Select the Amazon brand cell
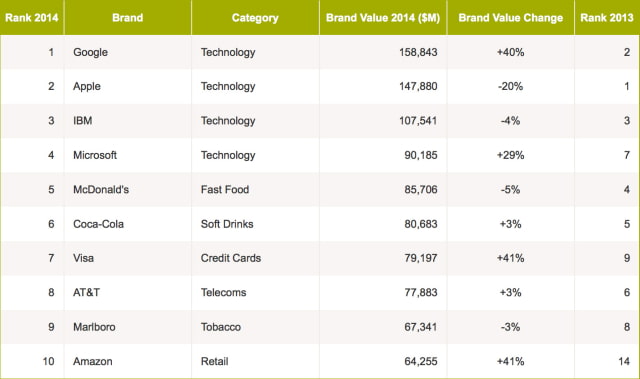This screenshot has width=640, height=379. click(x=128, y=361)
